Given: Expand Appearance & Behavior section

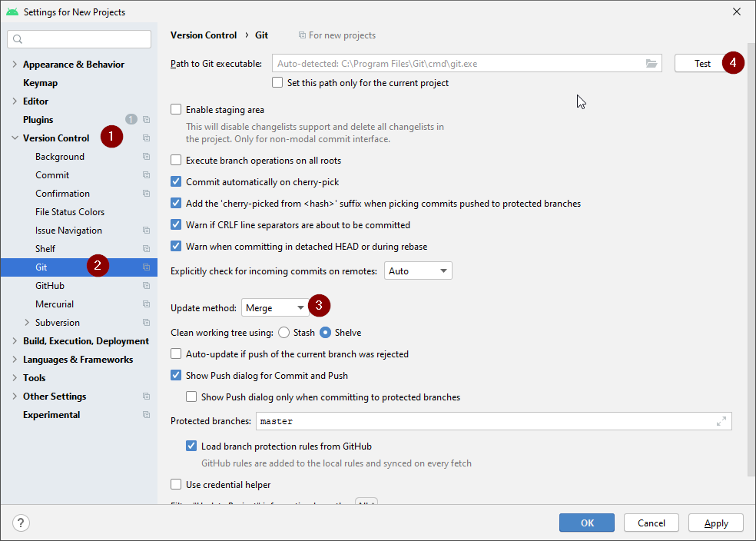Looking at the screenshot, I should pos(15,64).
